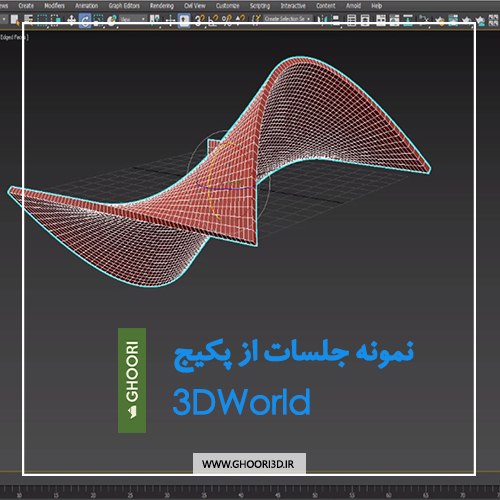Click frame 30 on the timeline
The image size is (500, 500).
pos(167,495)
